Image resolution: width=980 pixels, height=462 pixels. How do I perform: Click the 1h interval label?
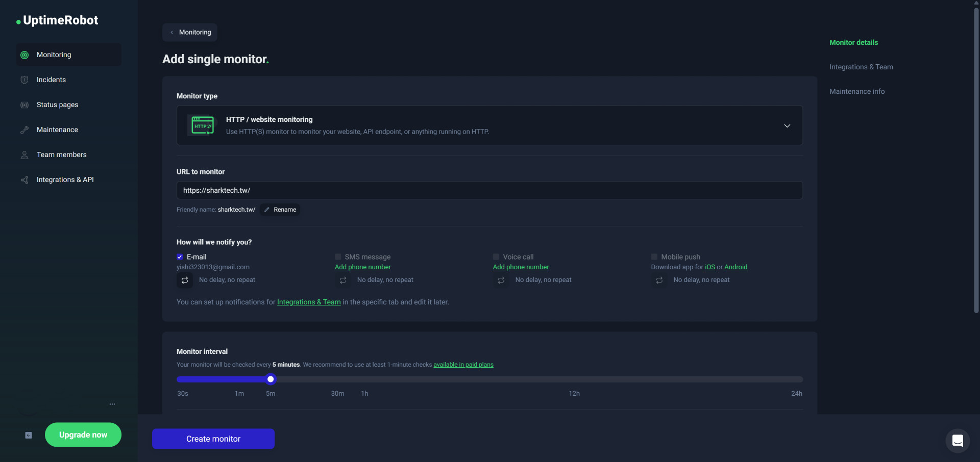pyautogui.click(x=364, y=394)
